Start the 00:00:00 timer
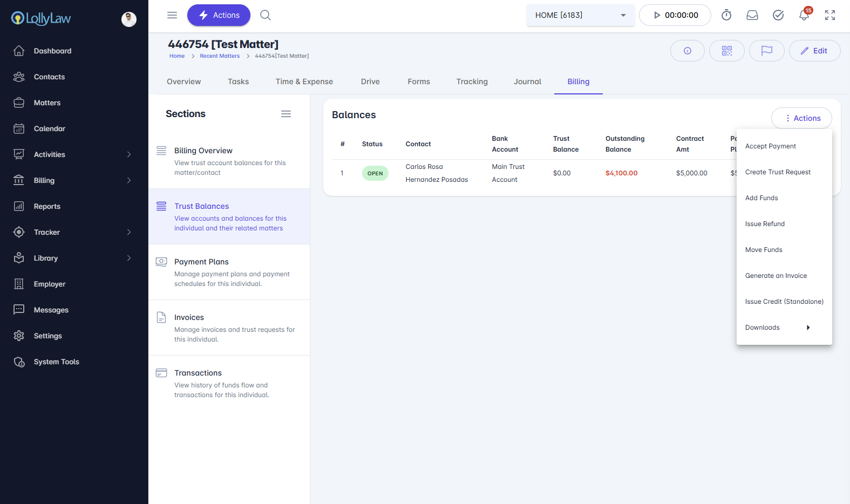 (675, 15)
